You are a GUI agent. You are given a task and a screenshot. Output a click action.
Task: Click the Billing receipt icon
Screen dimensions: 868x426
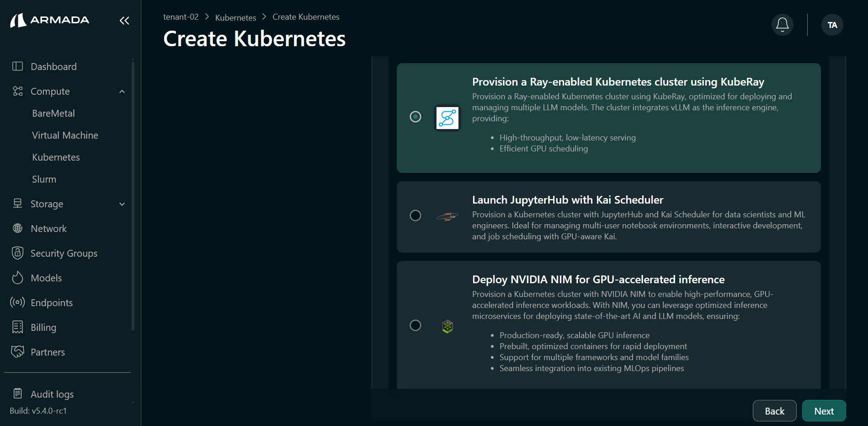tap(17, 327)
